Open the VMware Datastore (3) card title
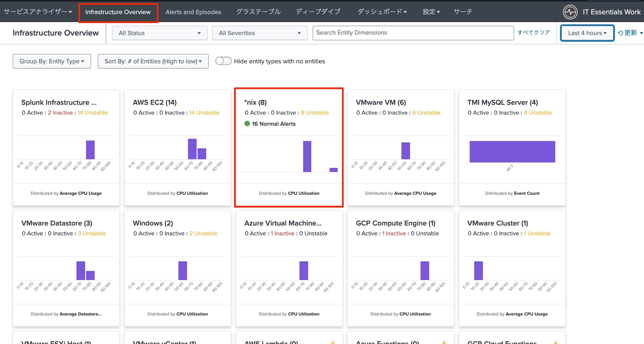Image resolution: width=644 pixels, height=344 pixels. (57, 223)
